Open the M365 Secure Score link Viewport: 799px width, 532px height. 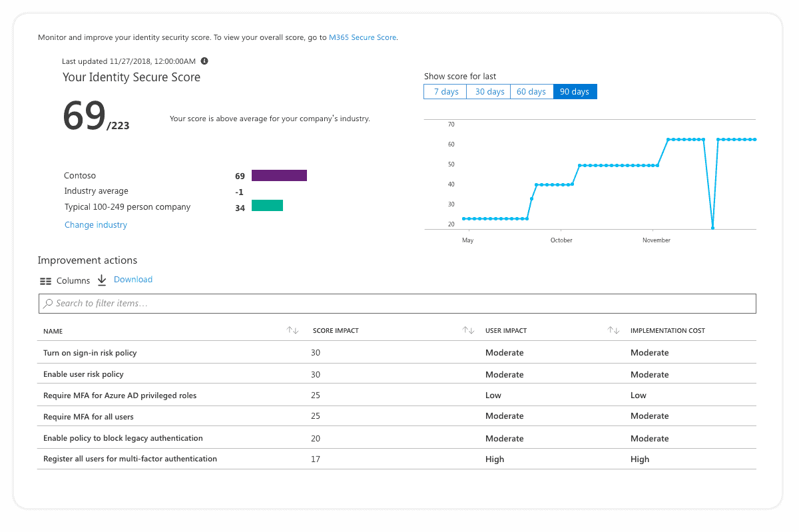coord(362,37)
